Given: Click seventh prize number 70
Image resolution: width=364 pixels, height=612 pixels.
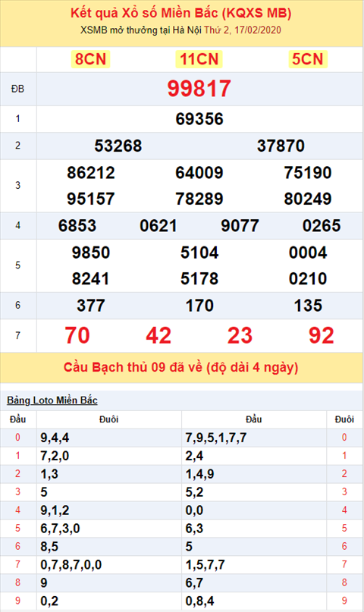Looking at the screenshot, I should point(77,336).
